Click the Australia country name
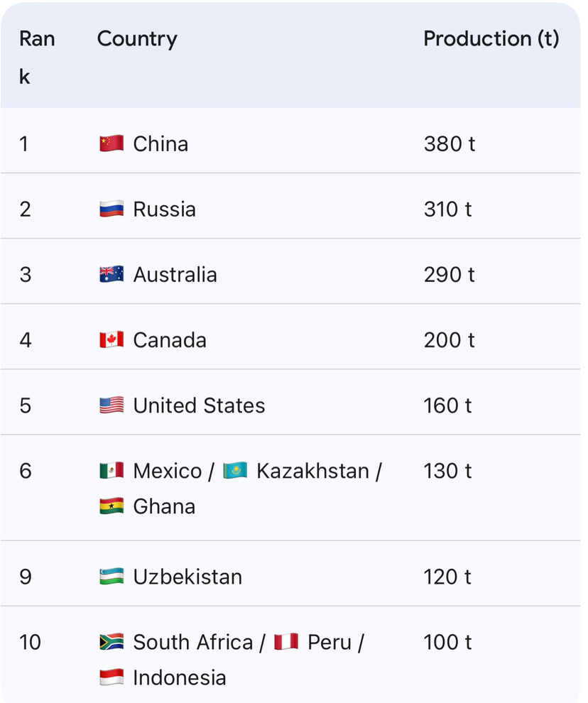Image resolution: width=588 pixels, height=703 pixels. 175,275
